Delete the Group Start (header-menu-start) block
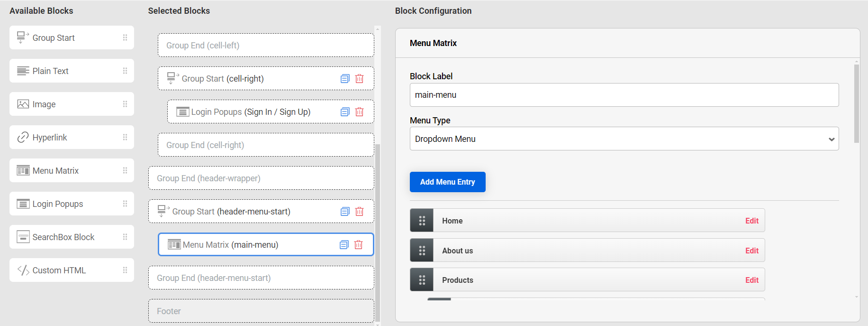This screenshot has width=868, height=326. [x=360, y=212]
